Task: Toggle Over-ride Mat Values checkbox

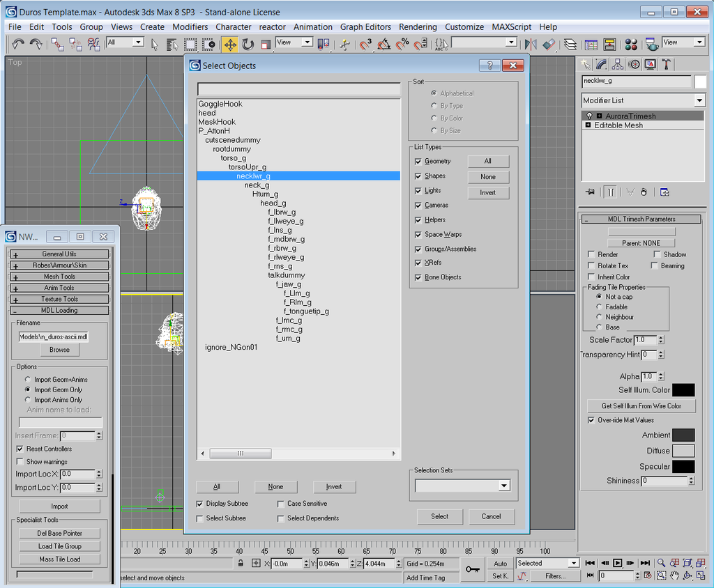Action: click(x=591, y=420)
